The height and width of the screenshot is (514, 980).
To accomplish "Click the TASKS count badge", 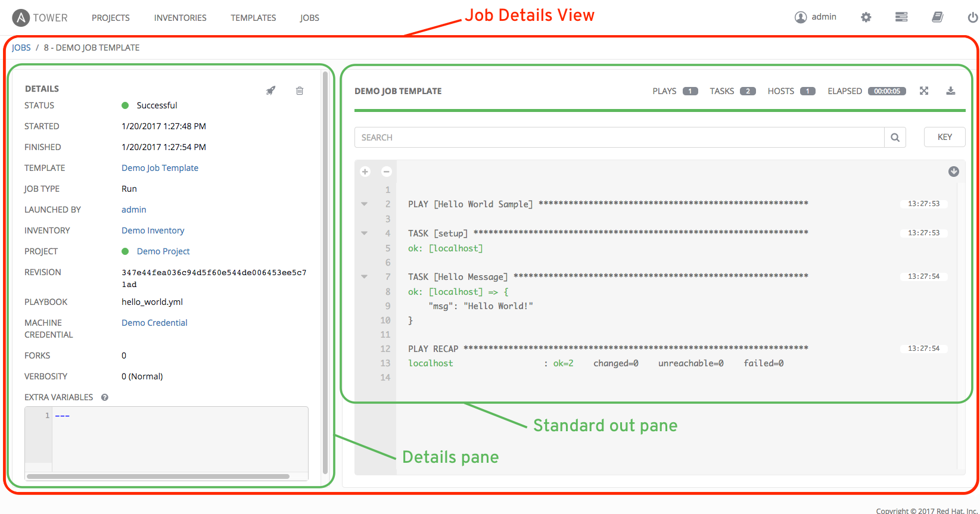I will (x=748, y=91).
